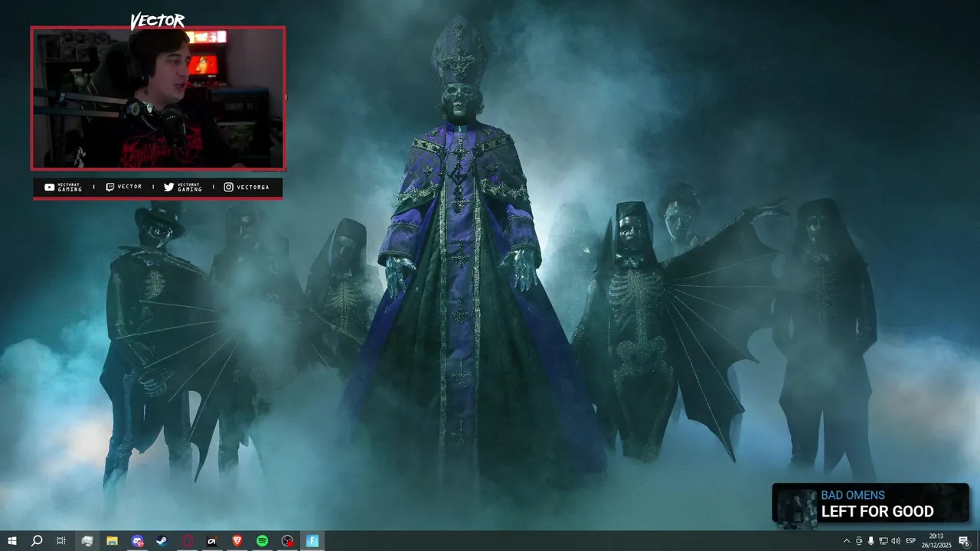Open Spotify from the taskbar
Viewport: 980px width, 551px height.
(x=262, y=541)
